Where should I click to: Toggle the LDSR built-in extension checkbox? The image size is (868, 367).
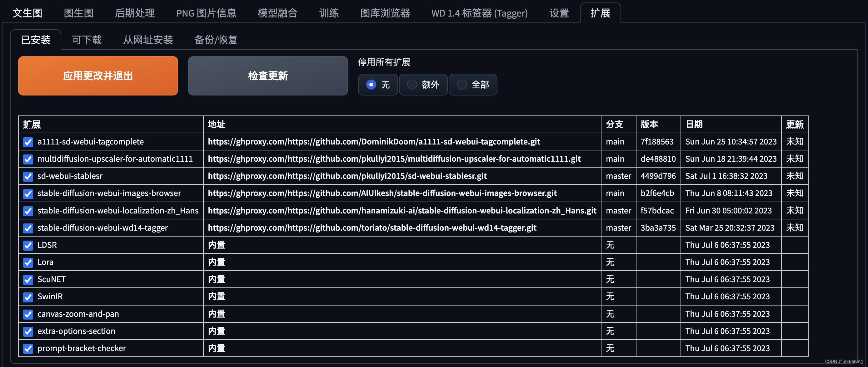(x=28, y=246)
